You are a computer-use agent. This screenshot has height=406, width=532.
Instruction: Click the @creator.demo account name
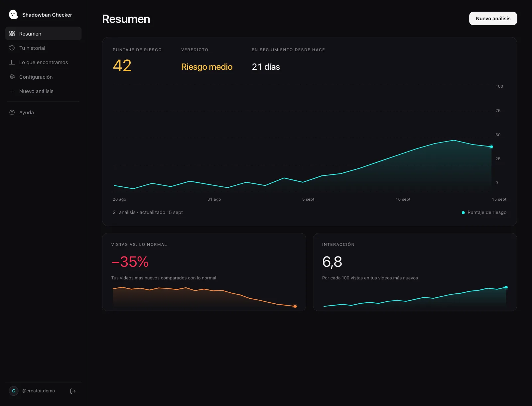tap(39, 391)
